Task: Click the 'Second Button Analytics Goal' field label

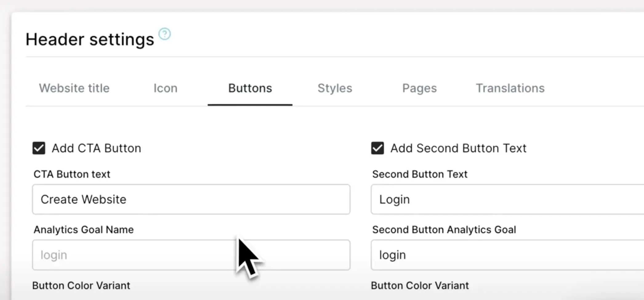Action: coord(444,230)
